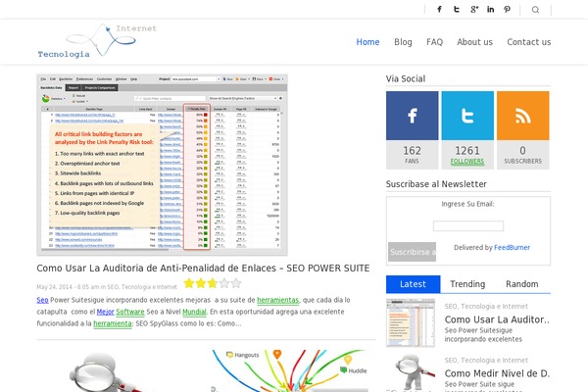Open the FeedBurner link
This screenshot has height=392, width=588.
[512, 248]
